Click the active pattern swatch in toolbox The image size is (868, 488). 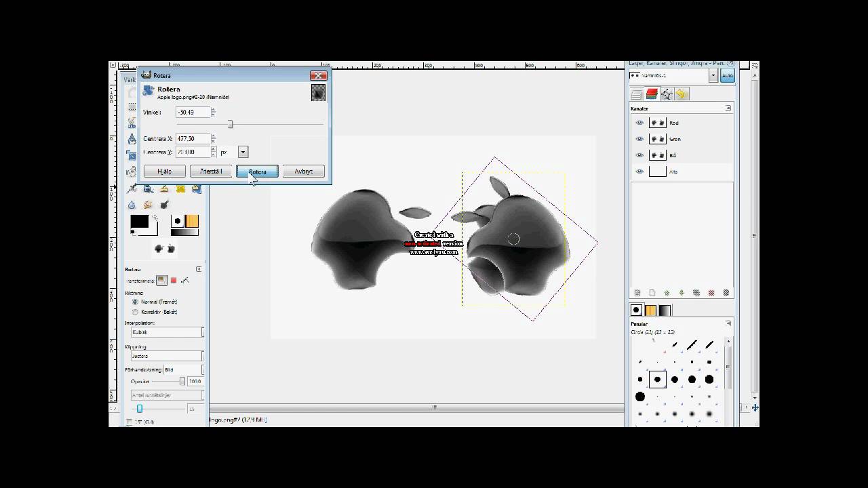pos(192,221)
